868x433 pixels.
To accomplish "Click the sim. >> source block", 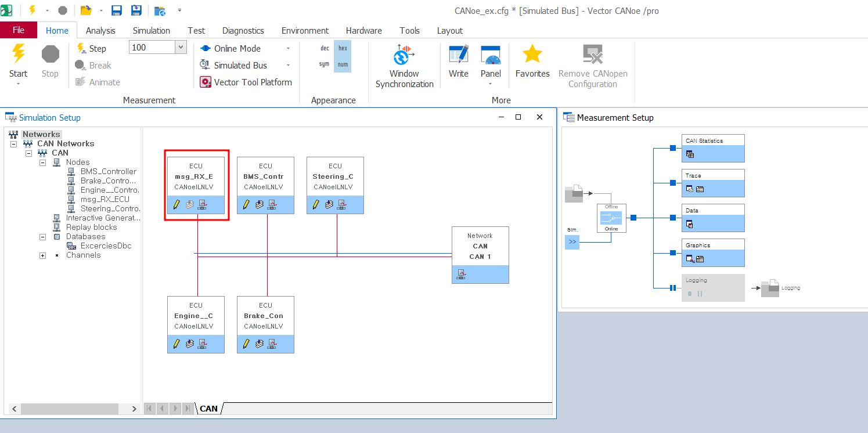I will point(572,241).
